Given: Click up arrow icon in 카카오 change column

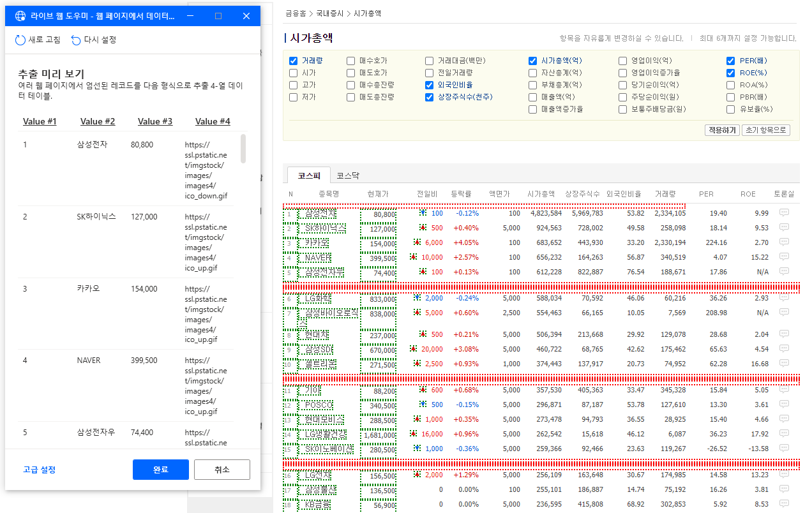Looking at the screenshot, I should click(417, 242).
